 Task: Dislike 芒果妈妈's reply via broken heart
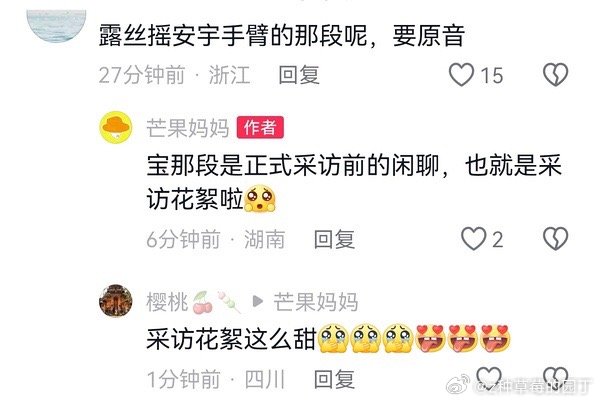[x=556, y=239]
